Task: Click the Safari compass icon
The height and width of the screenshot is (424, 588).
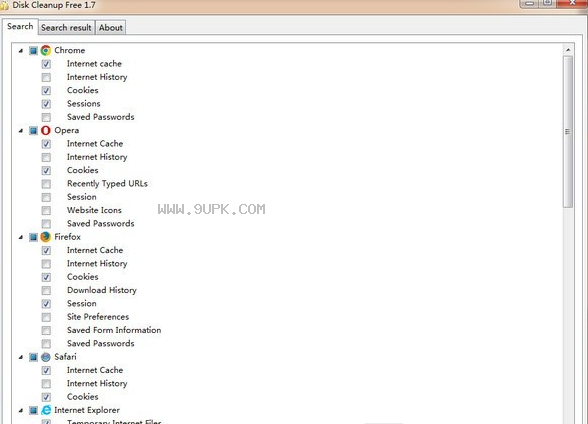Action: click(46, 357)
